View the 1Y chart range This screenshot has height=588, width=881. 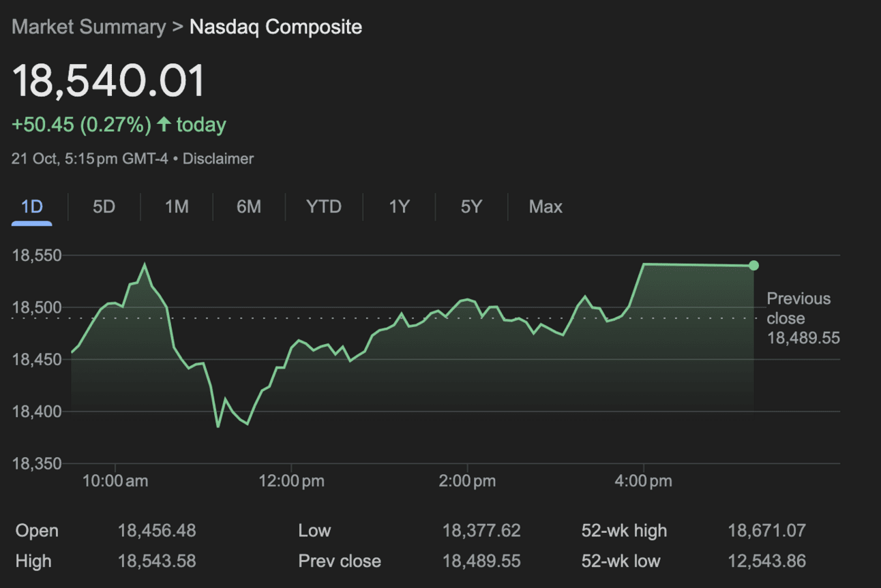click(399, 206)
